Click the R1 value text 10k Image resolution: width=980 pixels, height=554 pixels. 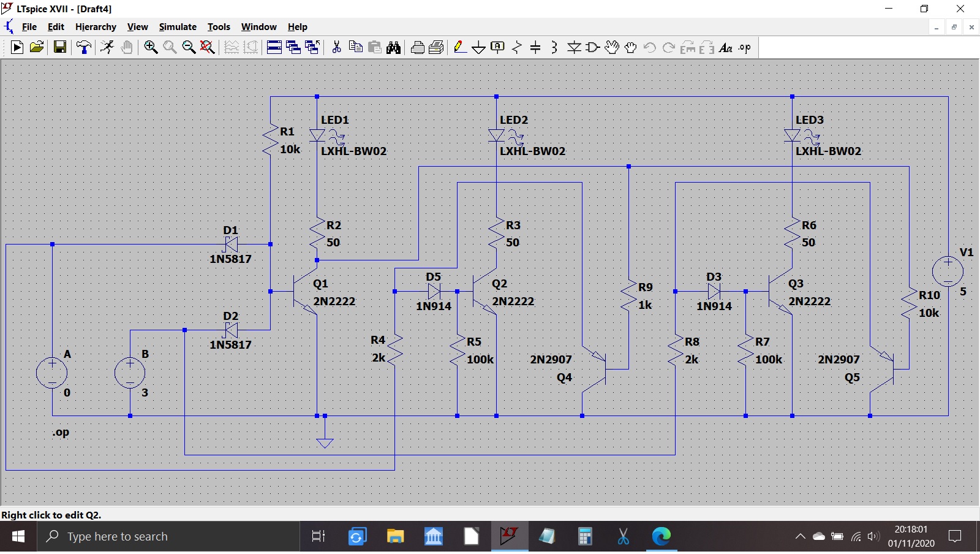point(290,150)
